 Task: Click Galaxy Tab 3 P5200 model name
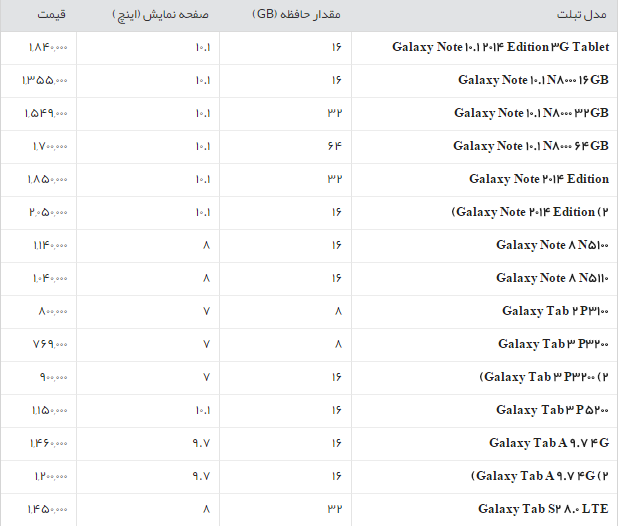tap(552, 410)
